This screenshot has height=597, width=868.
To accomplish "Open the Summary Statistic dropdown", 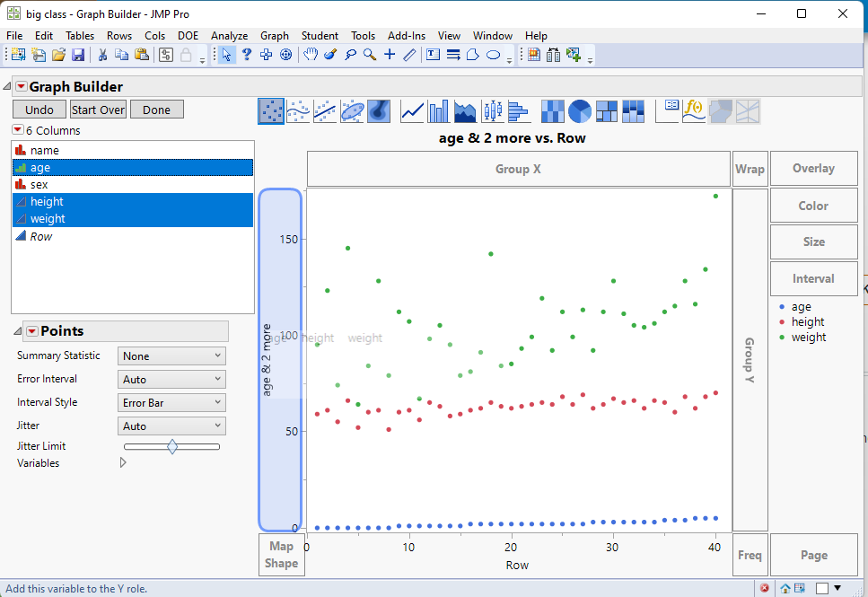I will 171,356.
